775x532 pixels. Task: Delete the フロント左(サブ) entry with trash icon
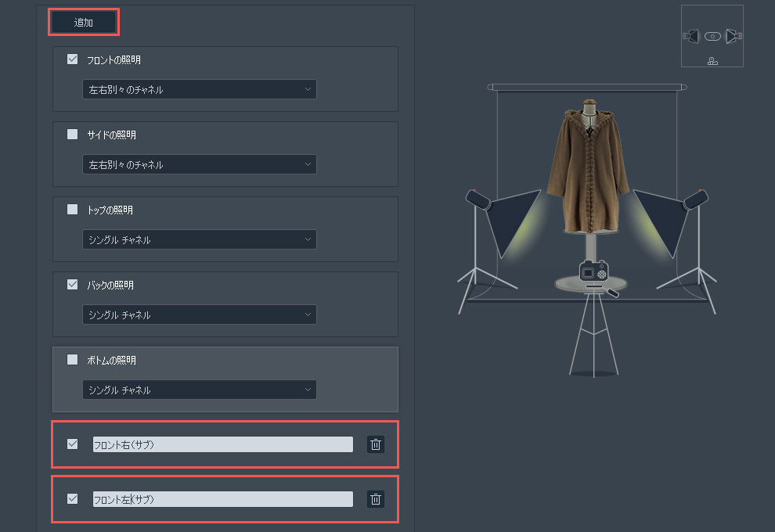click(x=376, y=499)
